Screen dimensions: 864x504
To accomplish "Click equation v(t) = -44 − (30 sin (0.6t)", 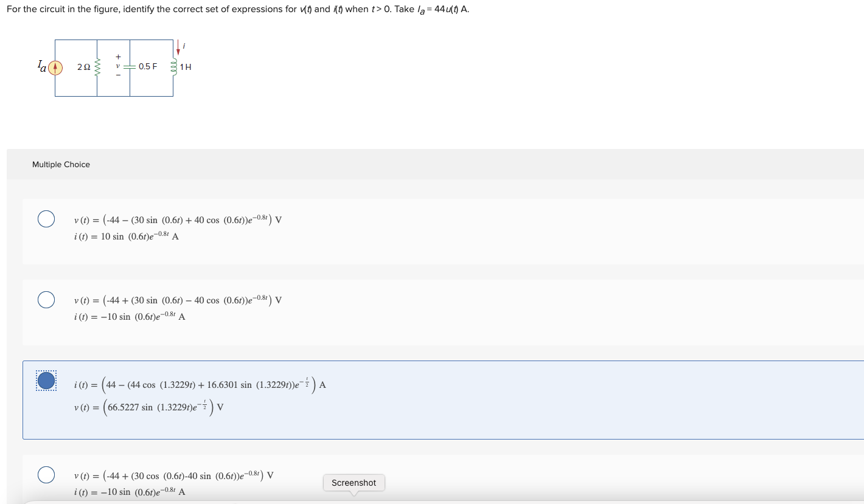I will pos(178,219).
